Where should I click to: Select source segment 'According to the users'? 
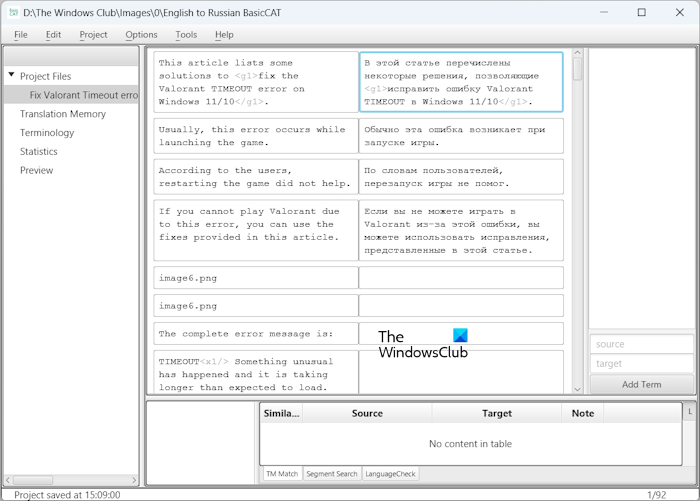click(x=256, y=177)
